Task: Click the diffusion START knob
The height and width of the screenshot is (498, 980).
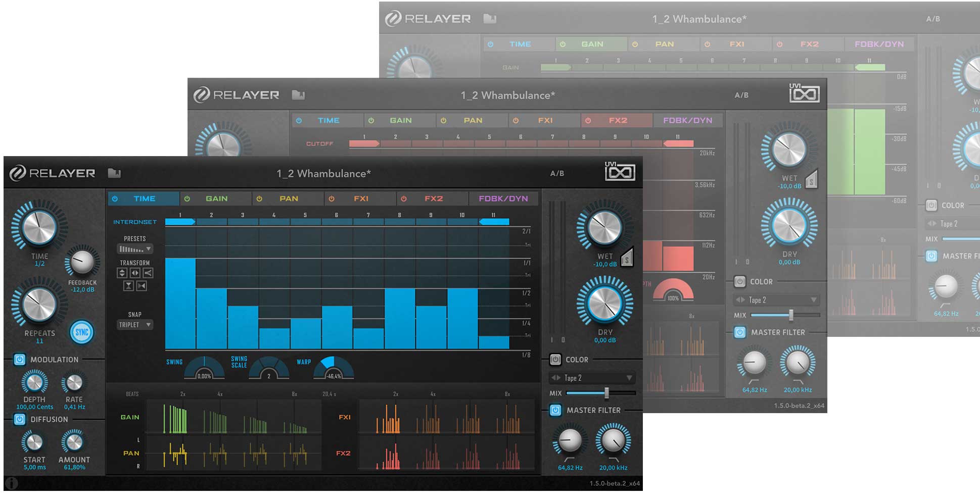Action: point(34,442)
